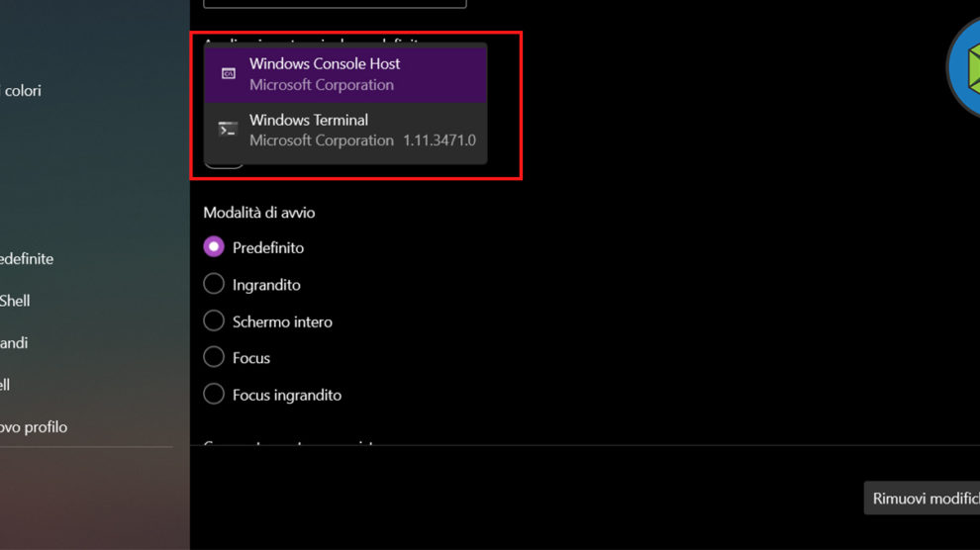Open the sidebar item ending in 'edefinite'
The width and height of the screenshot is (980, 550).
click(27, 259)
